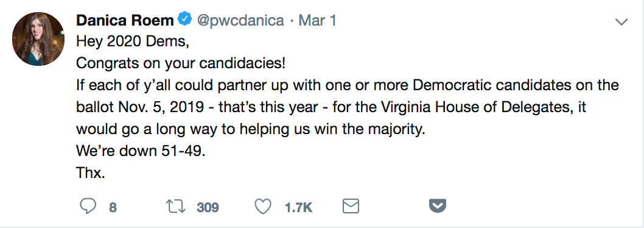The width and height of the screenshot is (644, 228).
Task: Like the tweet with the heart icon
Action: 264,207
